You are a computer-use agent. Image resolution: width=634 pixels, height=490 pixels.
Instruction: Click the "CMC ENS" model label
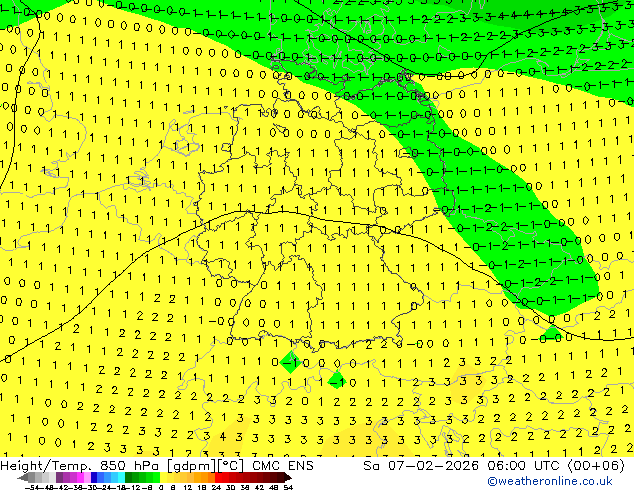(x=283, y=466)
